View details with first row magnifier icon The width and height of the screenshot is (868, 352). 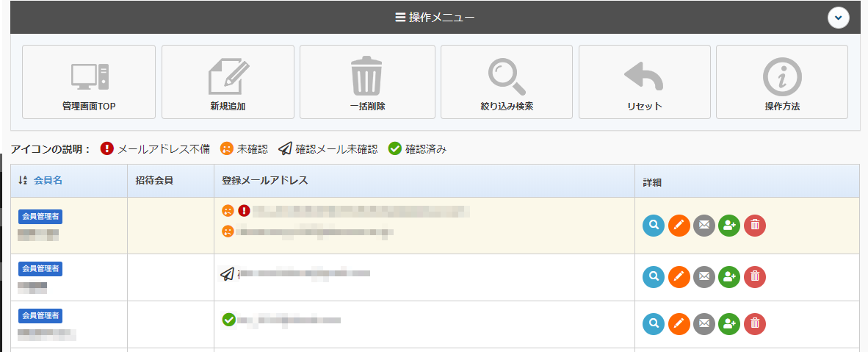click(x=654, y=226)
